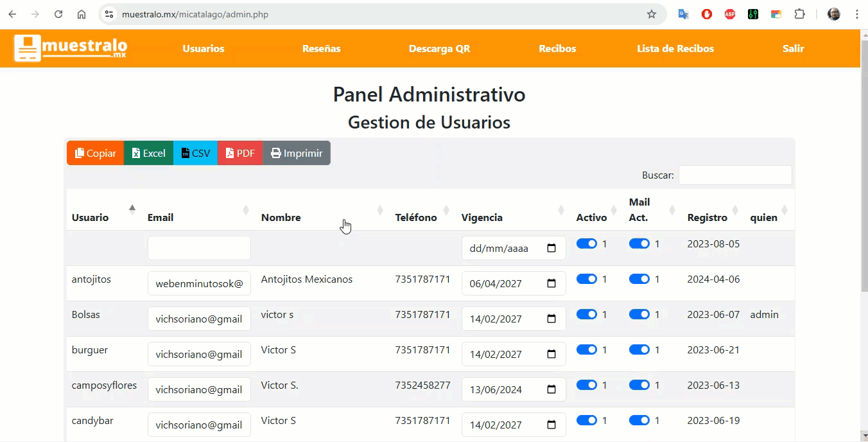Open the browser extensions puzzle icon
The image size is (868, 442).
point(799,14)
